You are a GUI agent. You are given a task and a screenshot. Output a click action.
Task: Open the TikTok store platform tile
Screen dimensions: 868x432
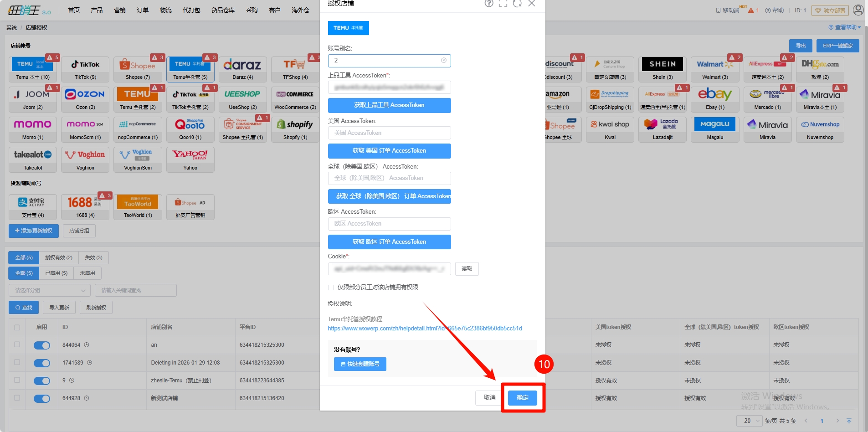pyautogui.click(x=86, y=69)
